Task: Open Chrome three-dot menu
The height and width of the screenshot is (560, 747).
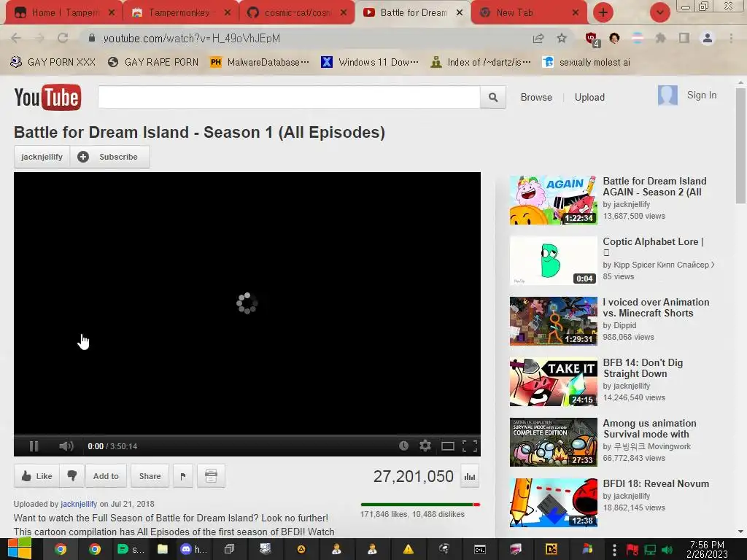Action: 731,38
